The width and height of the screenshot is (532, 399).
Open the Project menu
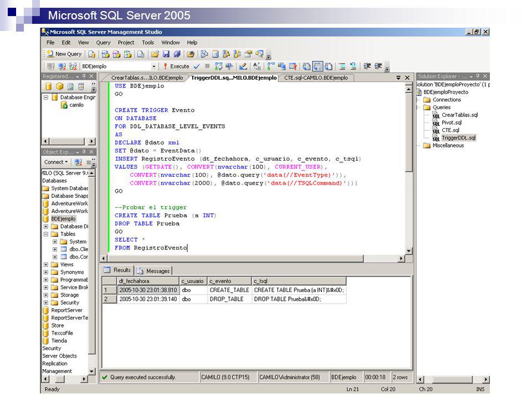pyautogui.click(x=126, y=43)
